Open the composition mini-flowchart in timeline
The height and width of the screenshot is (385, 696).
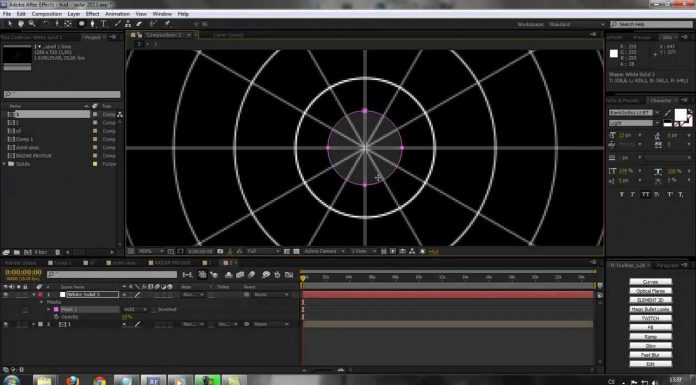pyautogui.click(x=188, y=275)
